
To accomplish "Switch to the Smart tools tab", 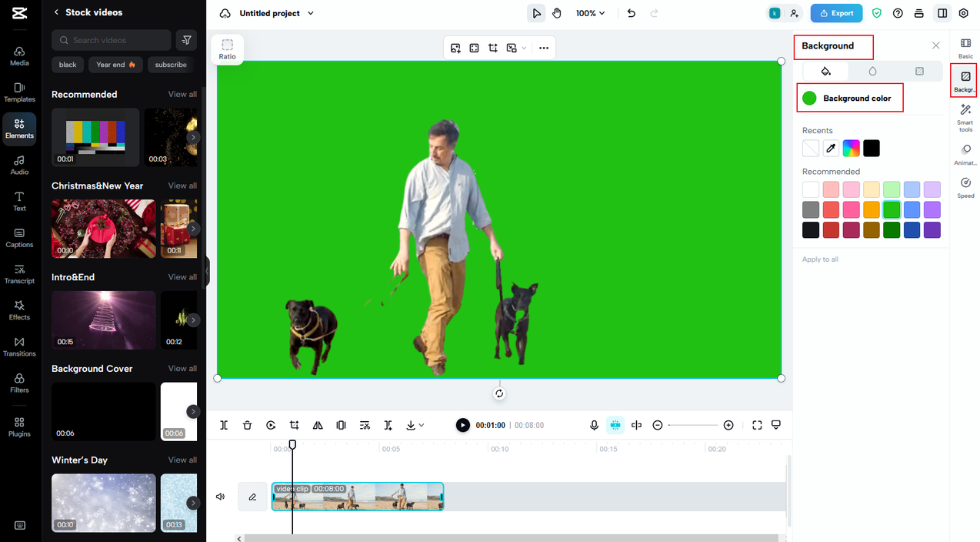I will 965,118.
